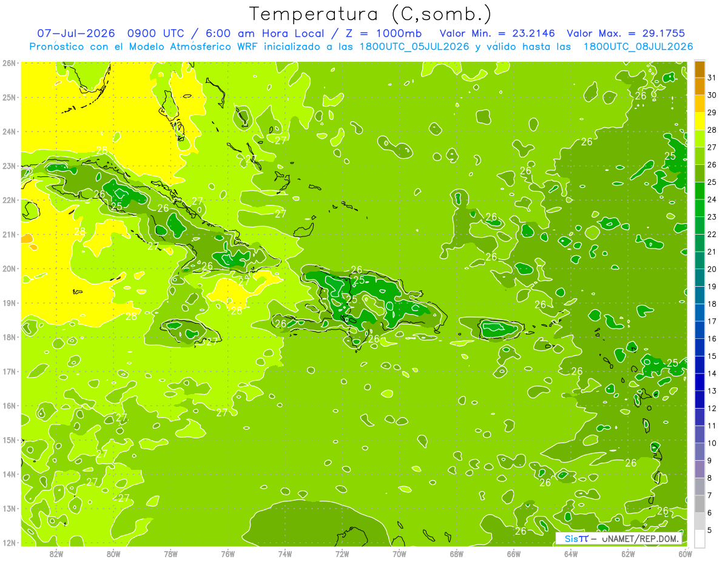
Task: Click legend value 20
Action: pos(712,269)
